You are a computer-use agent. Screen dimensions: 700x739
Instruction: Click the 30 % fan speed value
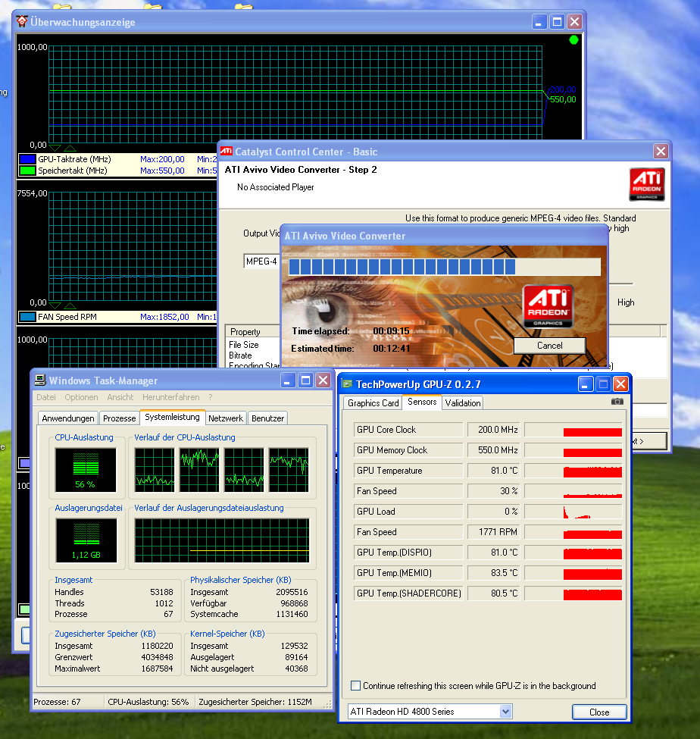[494, 491]
